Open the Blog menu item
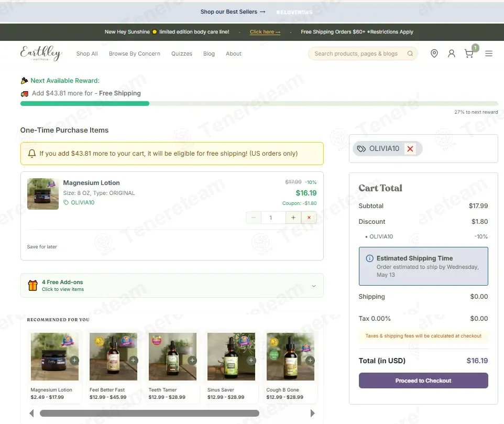 (x=209, y=53)
